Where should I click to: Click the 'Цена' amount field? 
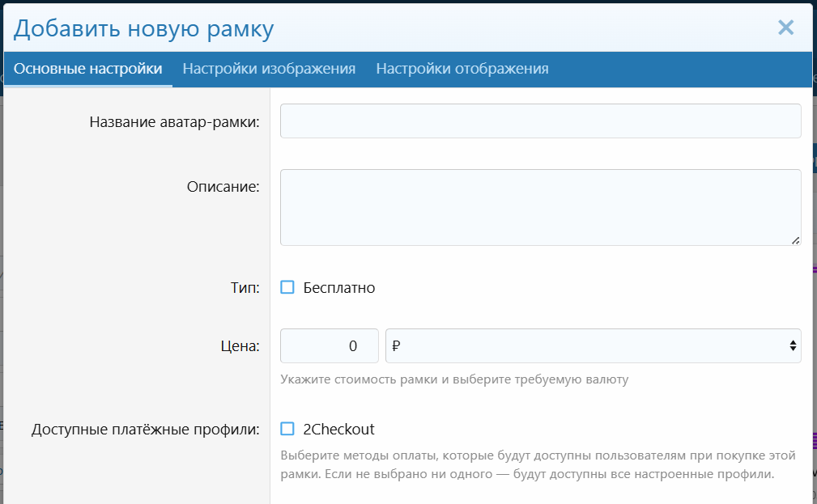[330, 345]
